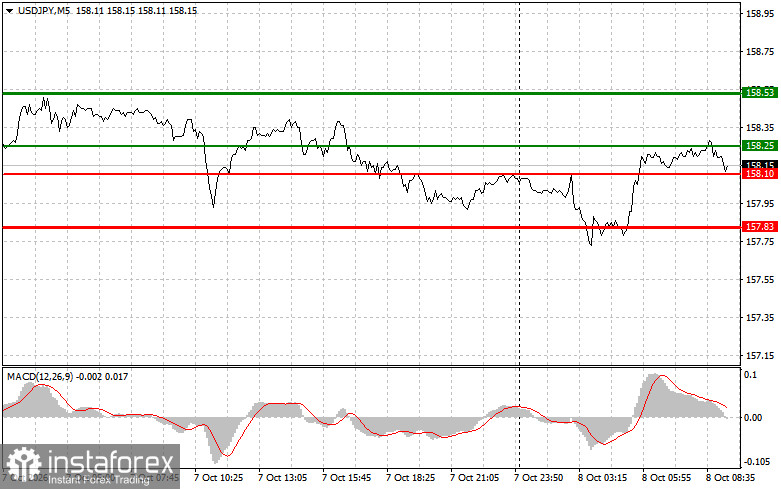Click the MACD scale 0.00 value
Image resolution: width=781 pixels, height=489 pixels.
click(753, 417)
